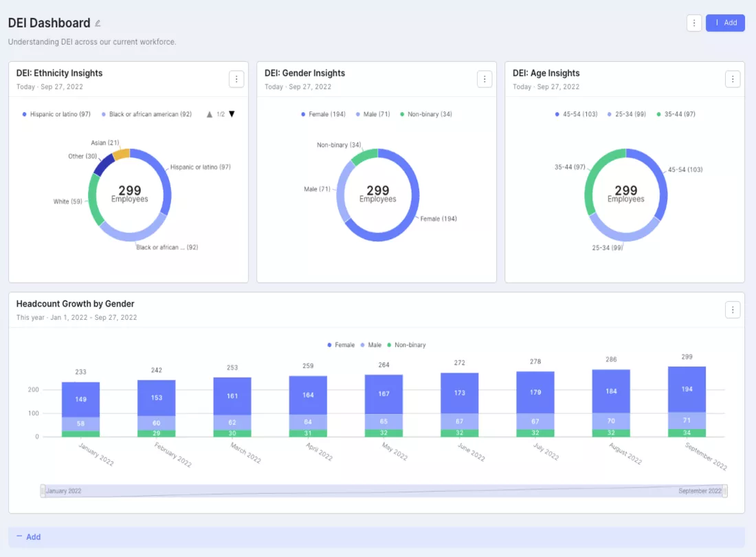Toggle Hispanic or latino legend entry
Viewport: 756px width, 557px height.
56,114
